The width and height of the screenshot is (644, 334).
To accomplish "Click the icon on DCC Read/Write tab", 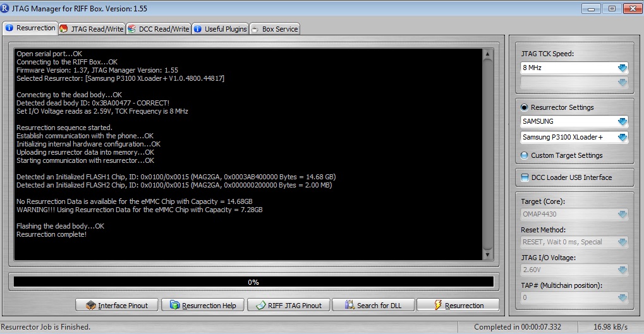I will click(131, 28).
